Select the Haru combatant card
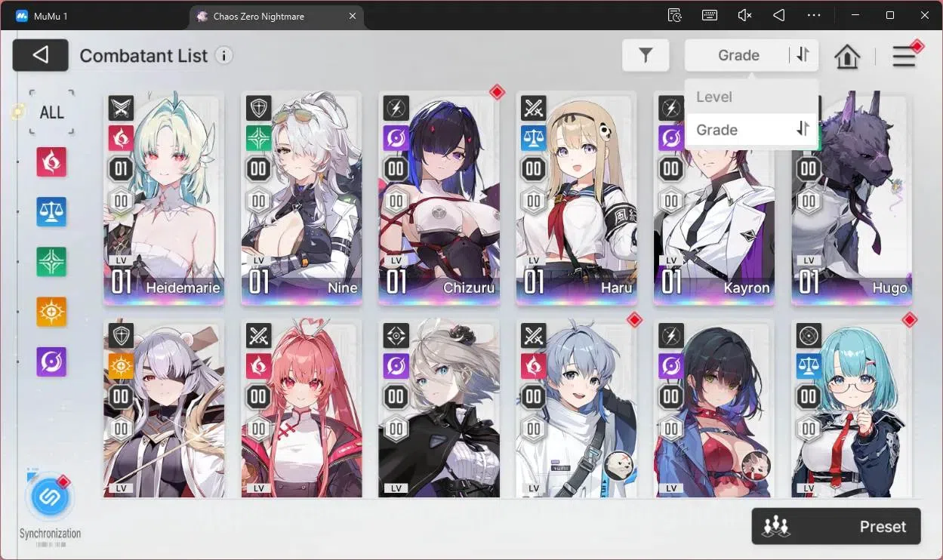 (x=577, y=198)
